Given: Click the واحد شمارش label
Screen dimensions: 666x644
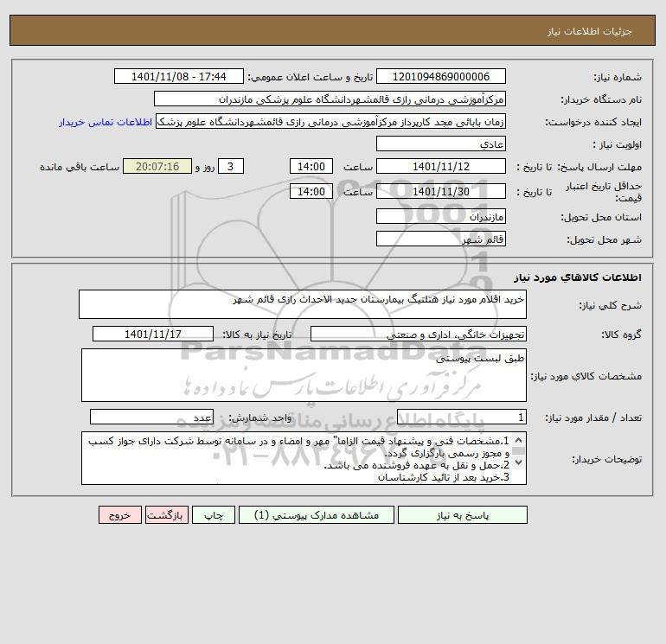Looking at the screenshot, I should click(260, 418).
